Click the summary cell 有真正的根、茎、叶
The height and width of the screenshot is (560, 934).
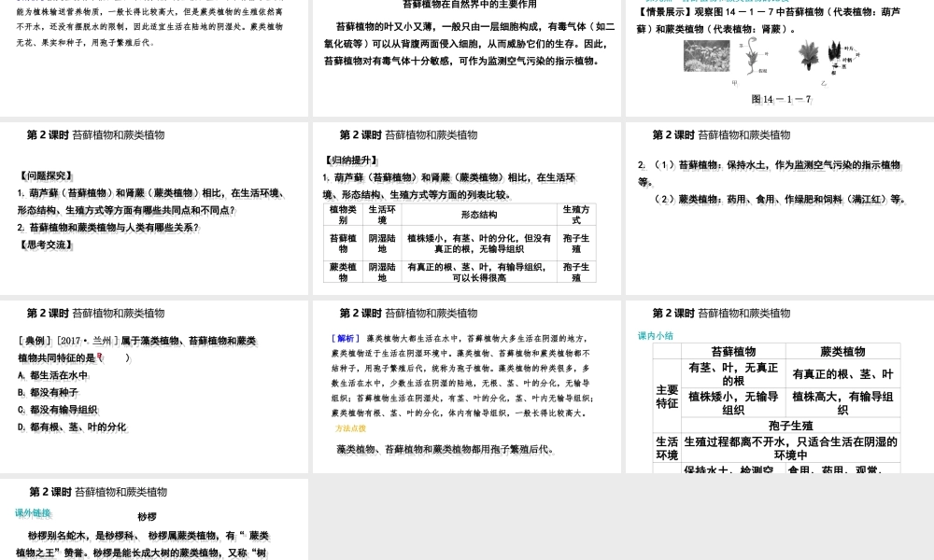[x=842, y=373]
